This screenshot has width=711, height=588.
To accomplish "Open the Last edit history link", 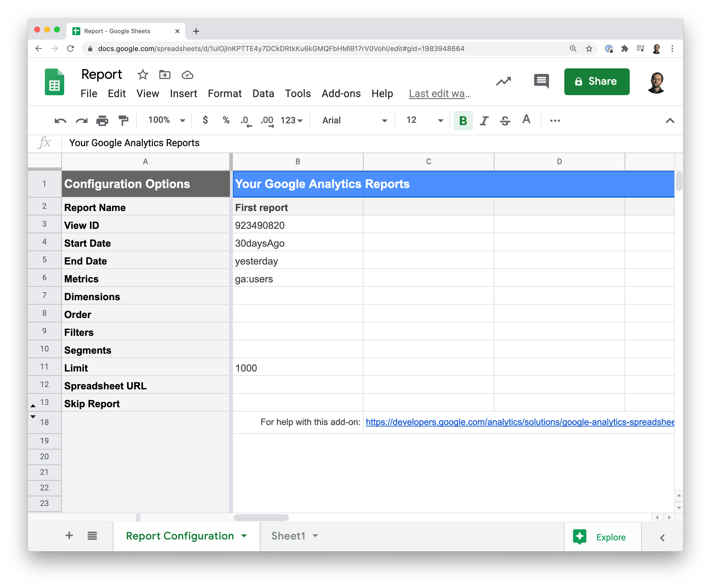I will (440, 93).
